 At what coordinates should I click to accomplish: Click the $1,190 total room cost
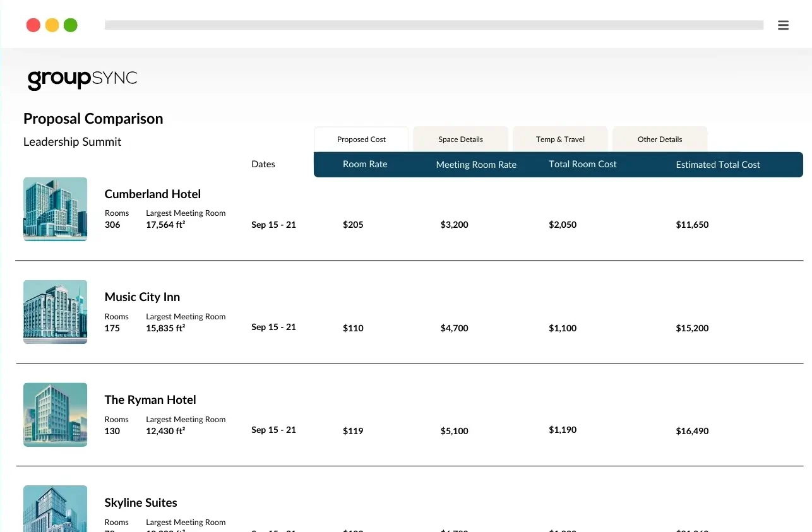563,430
